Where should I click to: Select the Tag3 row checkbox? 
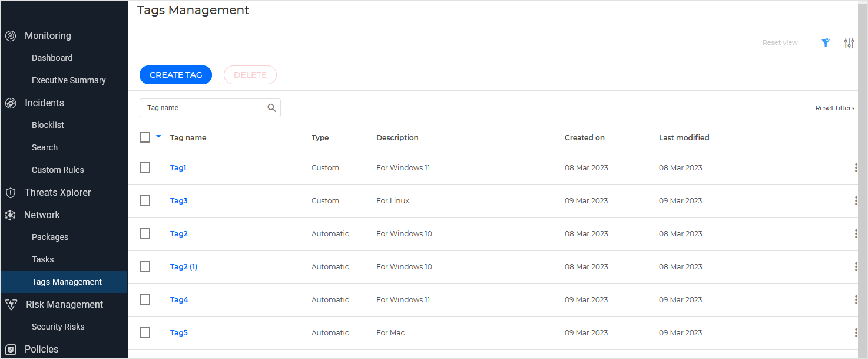[145, 200]
